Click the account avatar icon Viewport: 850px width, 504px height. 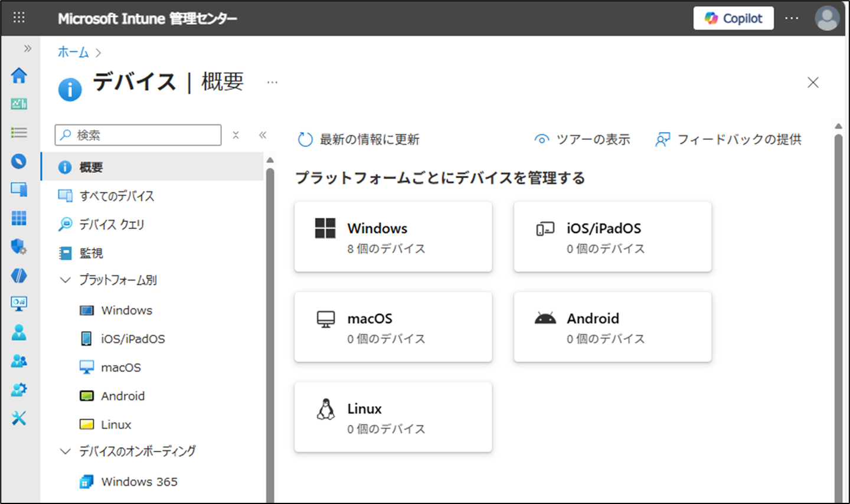pos(826,18)
